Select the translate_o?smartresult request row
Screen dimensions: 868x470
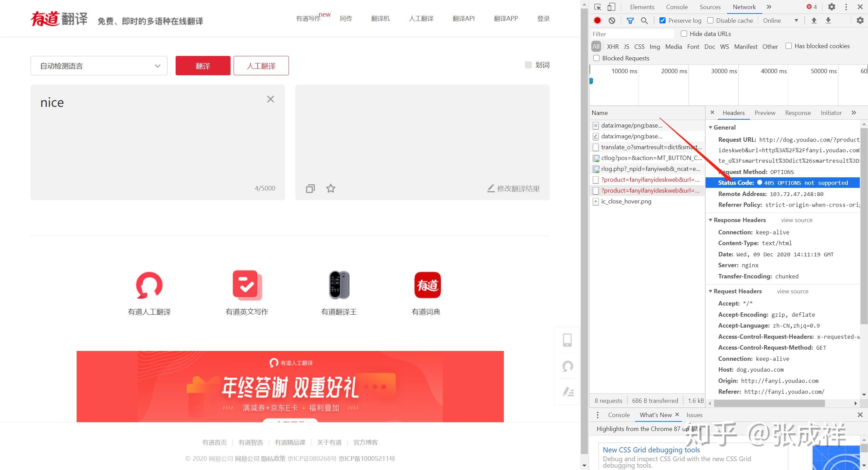click(647, 147)
